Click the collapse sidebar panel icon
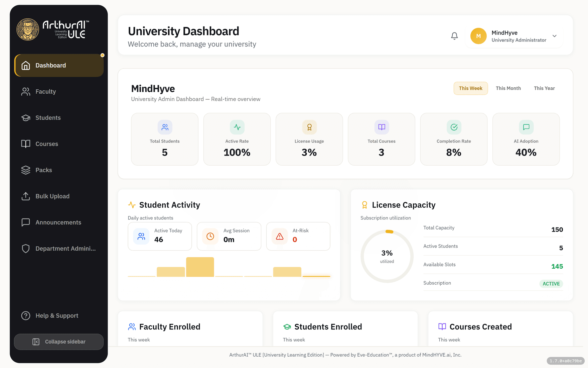 pos(36,342)
